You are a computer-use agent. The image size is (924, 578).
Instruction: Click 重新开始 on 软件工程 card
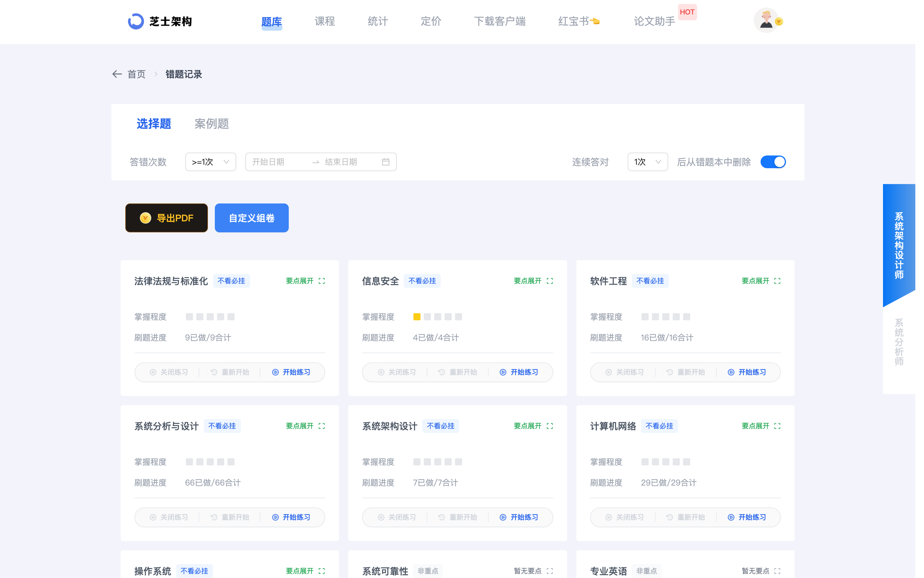click(686, 372)
